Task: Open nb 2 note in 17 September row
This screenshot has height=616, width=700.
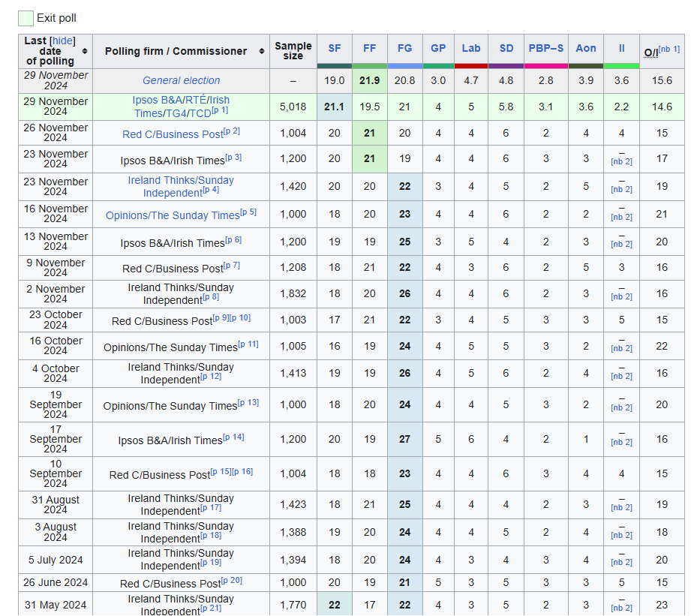Action: 621,443
